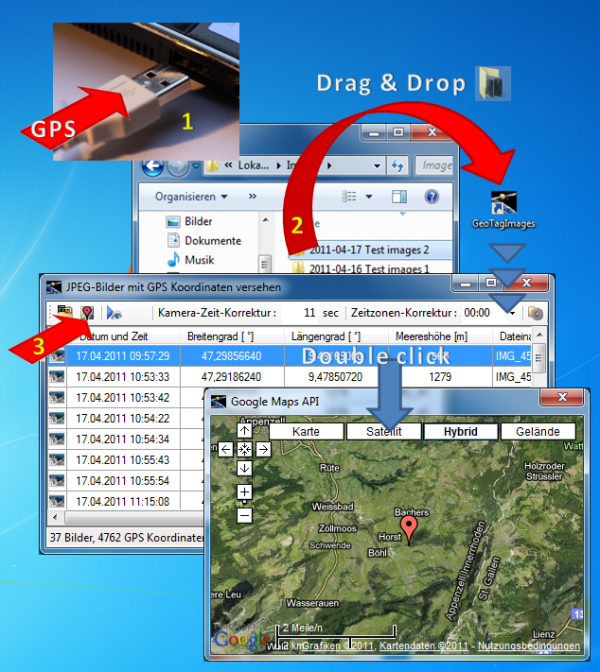
Task: Zoom in the map with plus button
Action: [244, 492]
